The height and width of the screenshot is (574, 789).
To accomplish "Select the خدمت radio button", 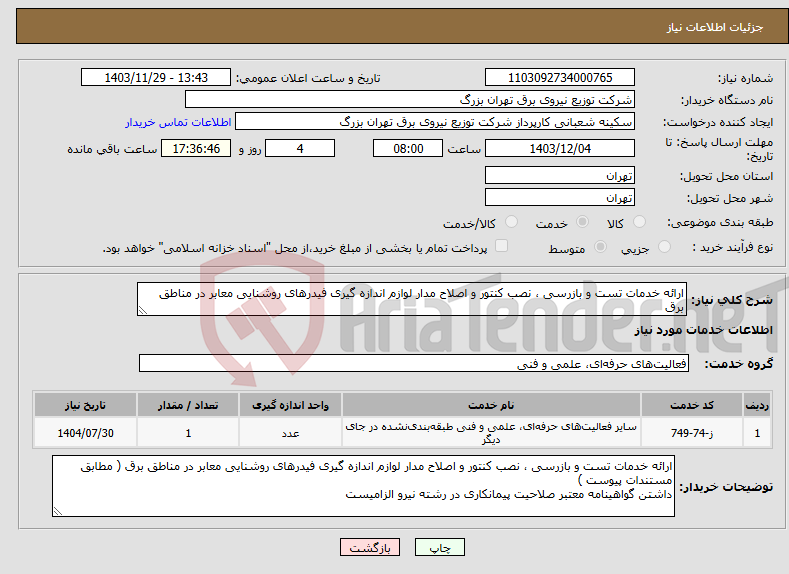I will tap(582, 222).
